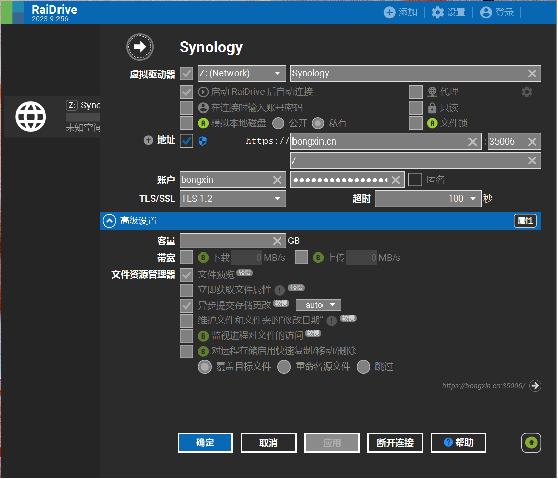The width and height of the screenshot is (558, 479).
Task: Click the connect arrow icon beside Synology
Action: point(140,47)
